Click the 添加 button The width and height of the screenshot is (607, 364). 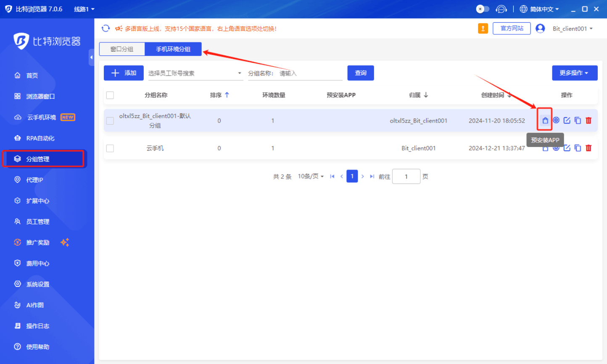[124, 73]
